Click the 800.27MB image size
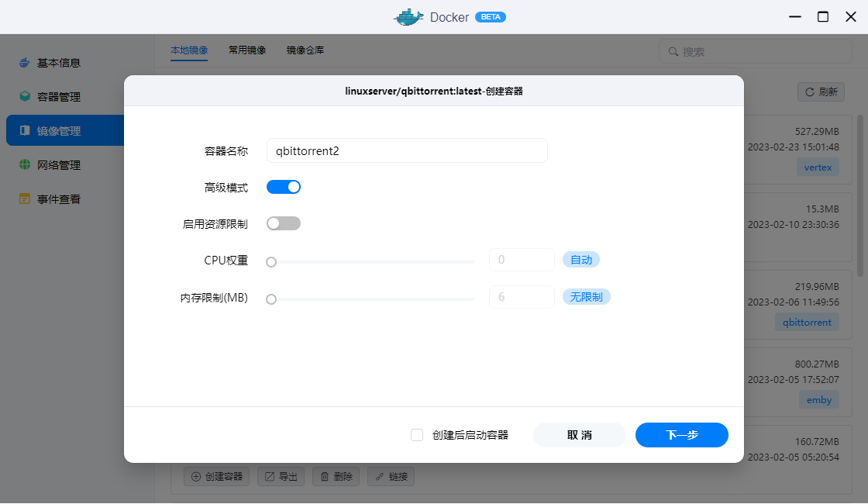868x504 pixels. 817,364
